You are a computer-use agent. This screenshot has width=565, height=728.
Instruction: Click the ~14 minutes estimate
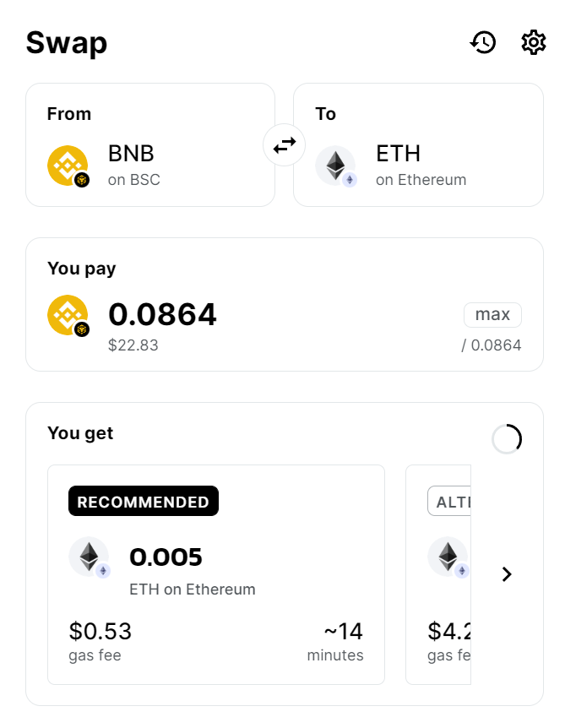[x=335, y=642]
